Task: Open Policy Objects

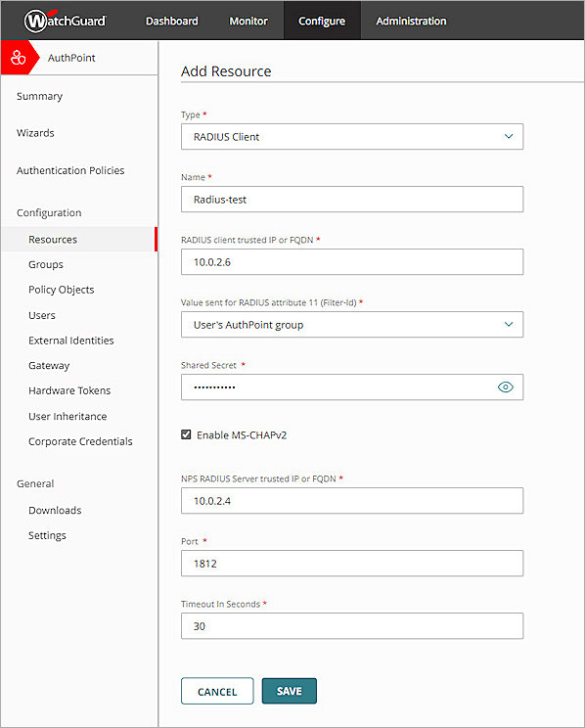Action: (62, 290)
